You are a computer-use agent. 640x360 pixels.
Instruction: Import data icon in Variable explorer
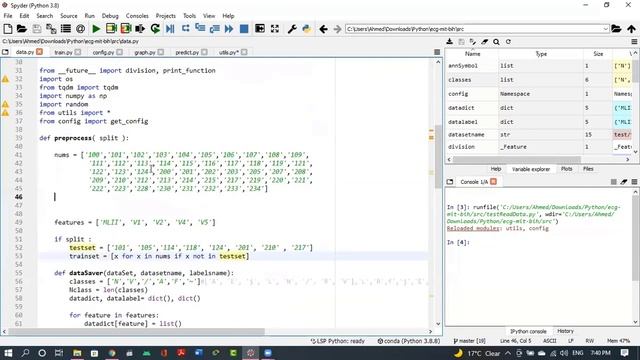(449, 42)
